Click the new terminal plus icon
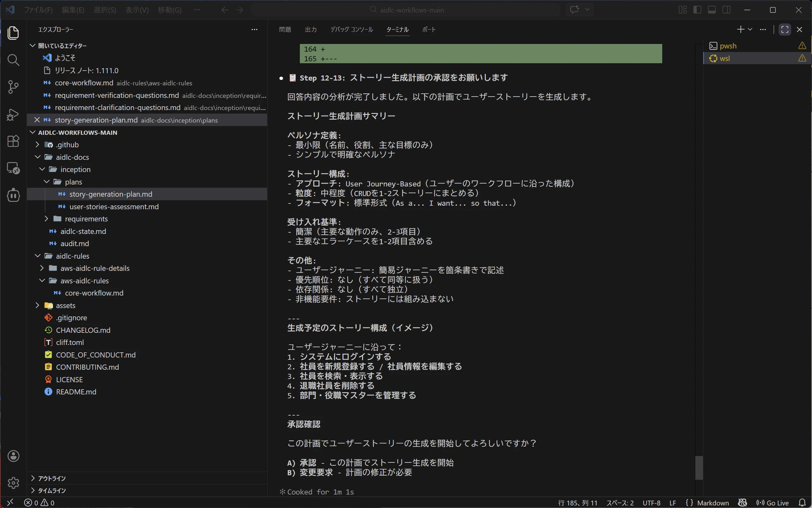The image size is (812, 508). click(x=740, y=30)
